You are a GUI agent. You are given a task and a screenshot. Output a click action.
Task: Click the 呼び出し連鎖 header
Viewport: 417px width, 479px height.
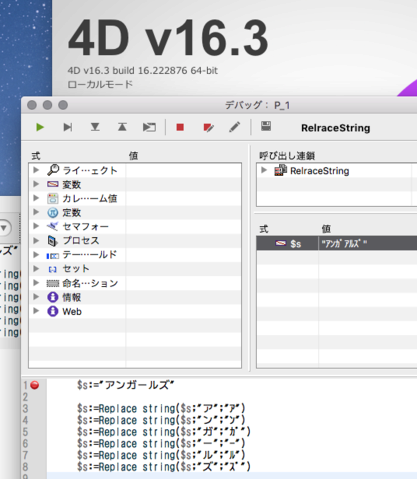point(287,156)
